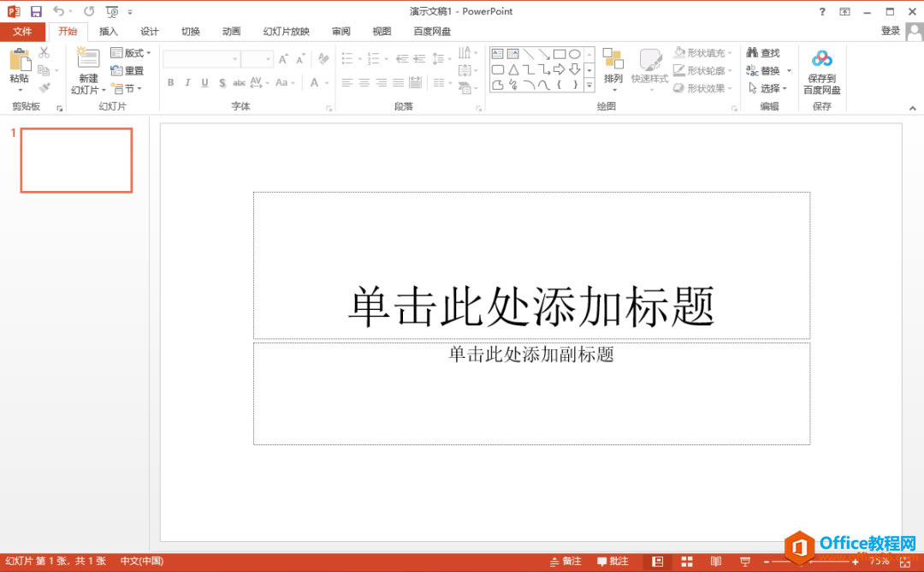
Task: Select the triangle shape in the gallery
Action: coord(513,69)
